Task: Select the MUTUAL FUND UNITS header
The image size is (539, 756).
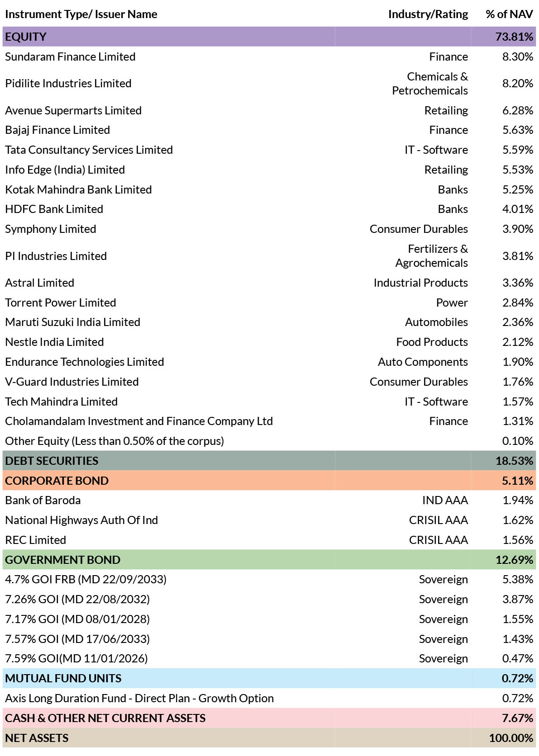Action: [269, 678]
